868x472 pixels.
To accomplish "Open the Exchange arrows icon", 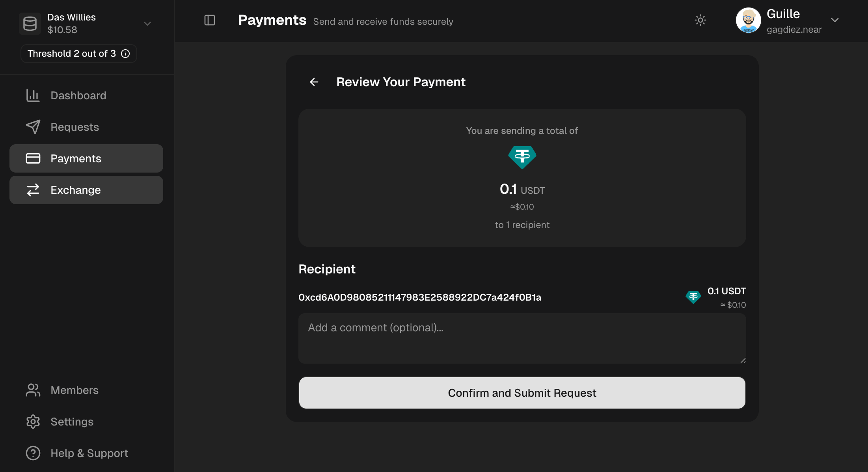I will [x=33, y=190].
